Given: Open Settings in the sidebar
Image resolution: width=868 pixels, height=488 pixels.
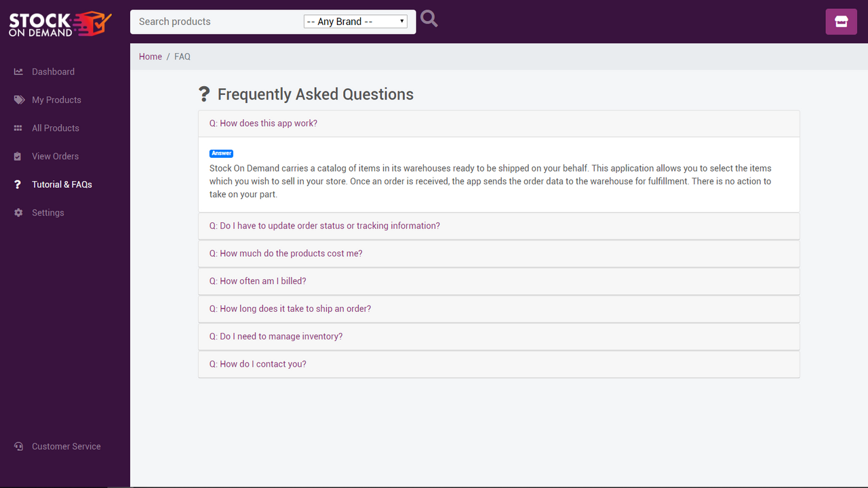Looking at the screenshot, I should [x=48, y=213].
